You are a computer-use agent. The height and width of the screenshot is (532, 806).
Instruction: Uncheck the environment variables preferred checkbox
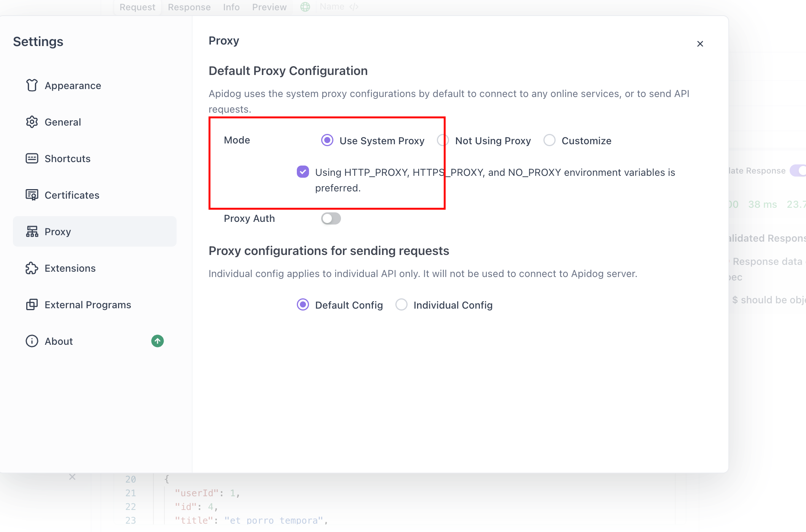303,172
